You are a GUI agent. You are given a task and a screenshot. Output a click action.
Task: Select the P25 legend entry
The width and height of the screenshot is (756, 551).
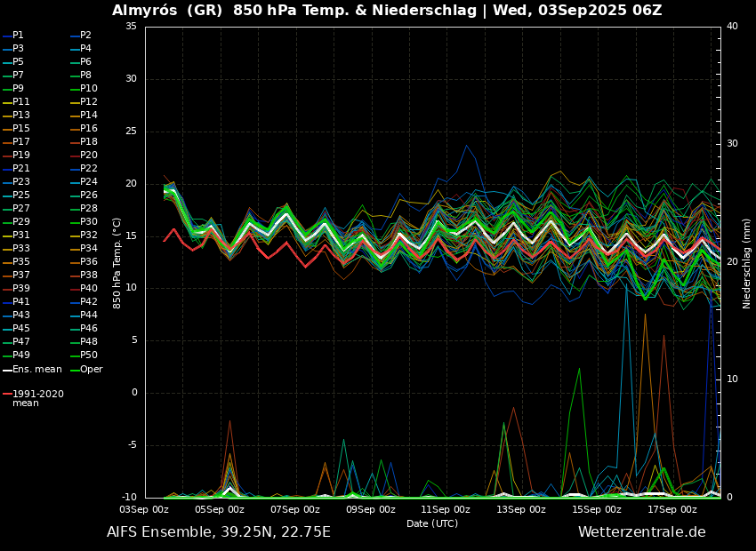pyautogui.click(x=20, y=196)
